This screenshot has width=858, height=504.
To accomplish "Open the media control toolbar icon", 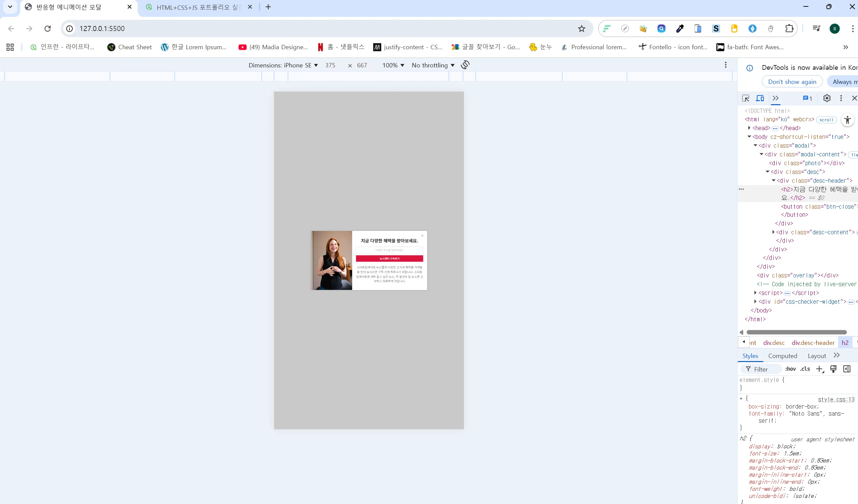I will [x=817, y=29].
